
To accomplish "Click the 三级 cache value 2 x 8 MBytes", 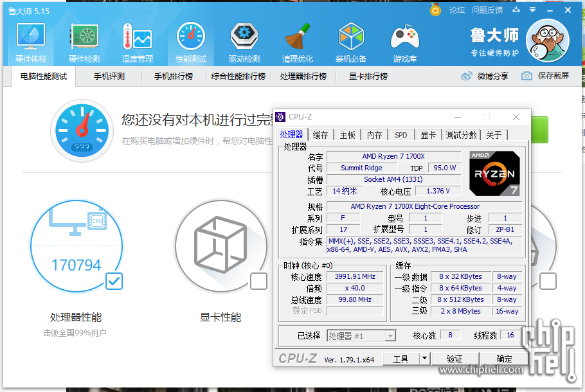I will [x=461, y=311].
